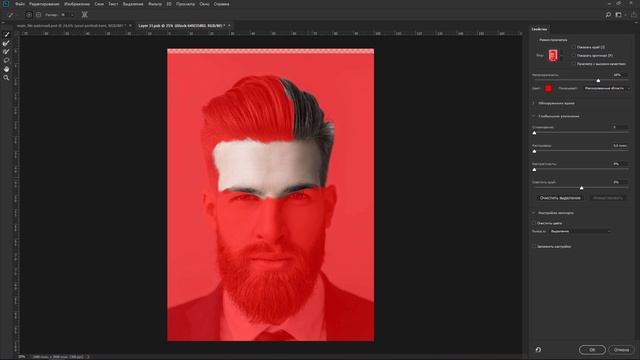Image resolution: width=640 pixels, height=360 pixels.
Task: Open the Edit menu
Action: click(44, 4)
